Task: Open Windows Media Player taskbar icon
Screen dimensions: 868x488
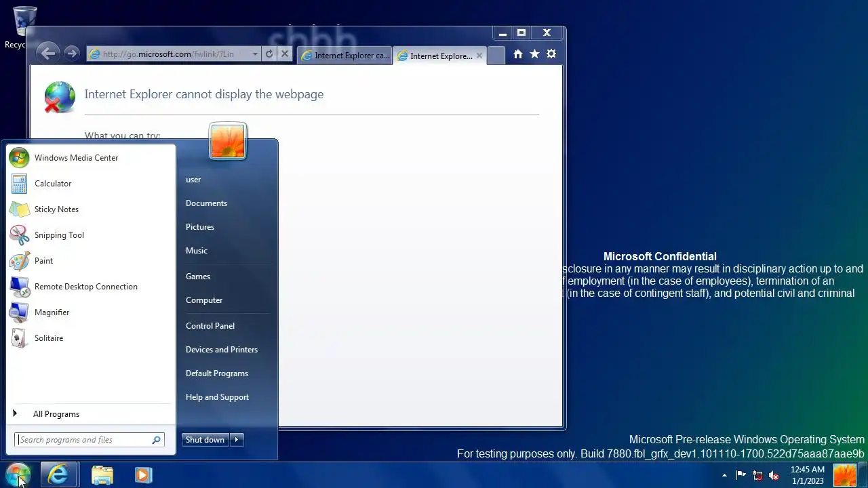Action: tap(142, 475)
